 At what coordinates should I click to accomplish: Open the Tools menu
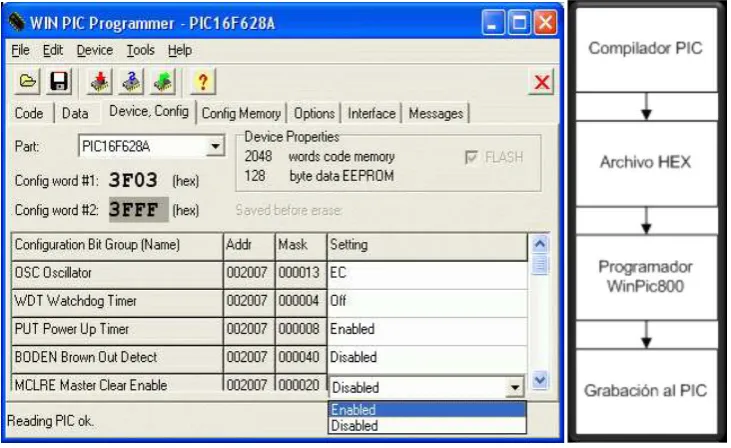[140, 50]
